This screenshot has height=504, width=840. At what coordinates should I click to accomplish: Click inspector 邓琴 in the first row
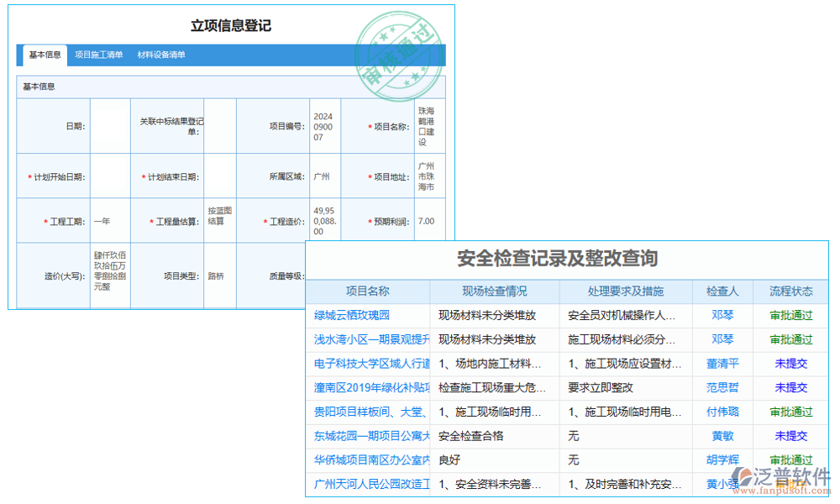coord(721,315)
